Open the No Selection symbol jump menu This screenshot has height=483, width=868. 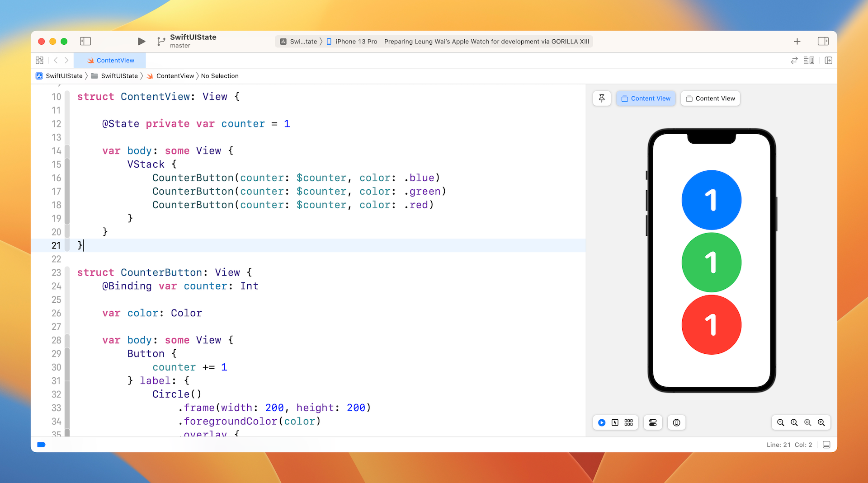coord(220,76)
